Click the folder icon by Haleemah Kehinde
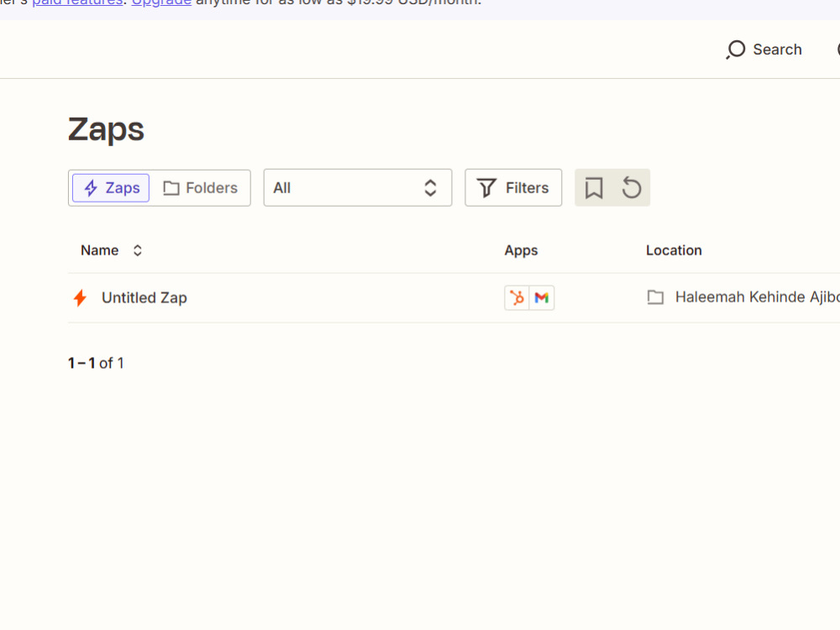This screenshot has width=840, height=630. coord(655,297)
